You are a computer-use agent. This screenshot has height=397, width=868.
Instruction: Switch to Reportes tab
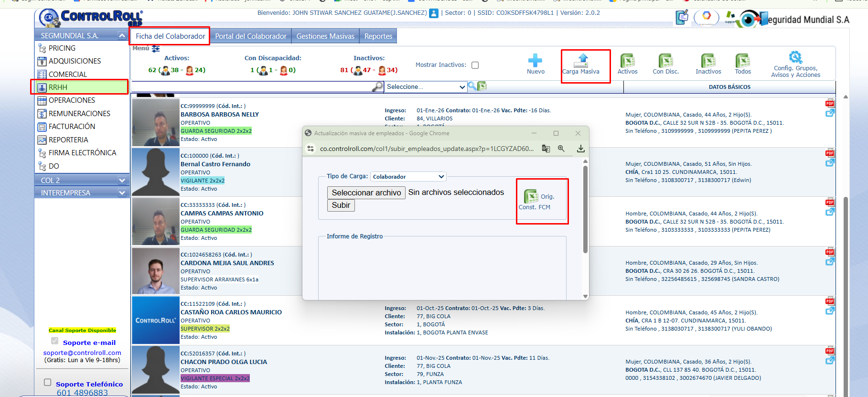[x=378, y=36]
